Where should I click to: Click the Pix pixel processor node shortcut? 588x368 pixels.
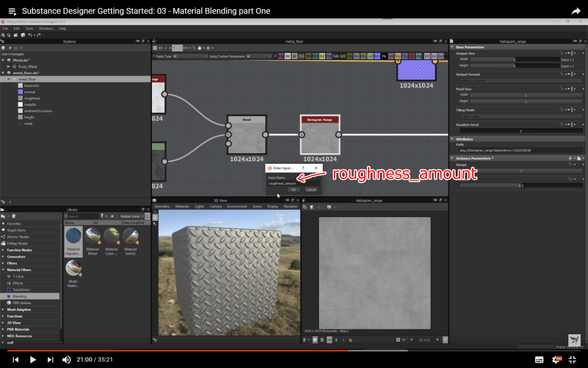[383, 56]
